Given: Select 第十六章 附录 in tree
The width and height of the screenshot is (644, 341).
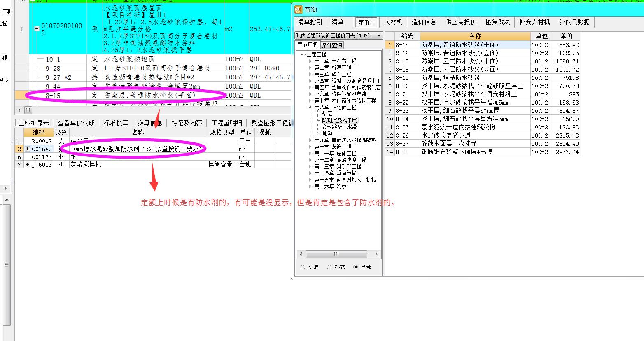Looking at the screenshot, I should [x=330, y=186].
